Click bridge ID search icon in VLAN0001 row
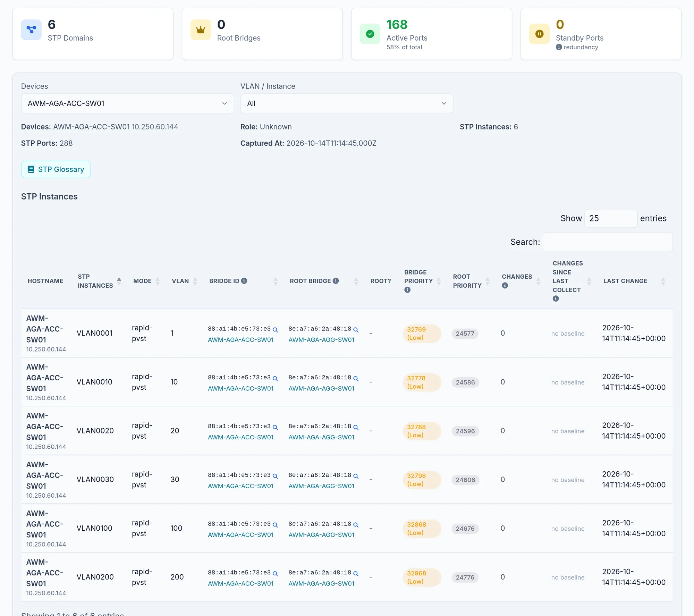 pos(275,330)
